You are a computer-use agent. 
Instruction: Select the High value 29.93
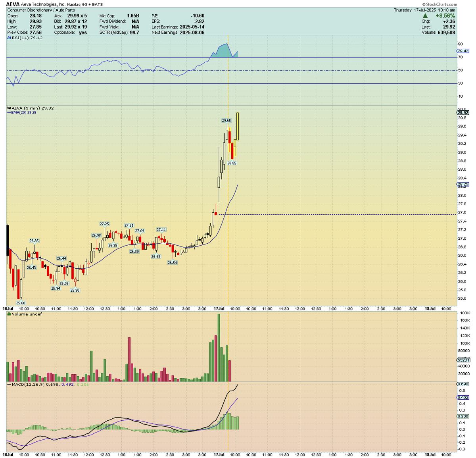pos(36,21)
